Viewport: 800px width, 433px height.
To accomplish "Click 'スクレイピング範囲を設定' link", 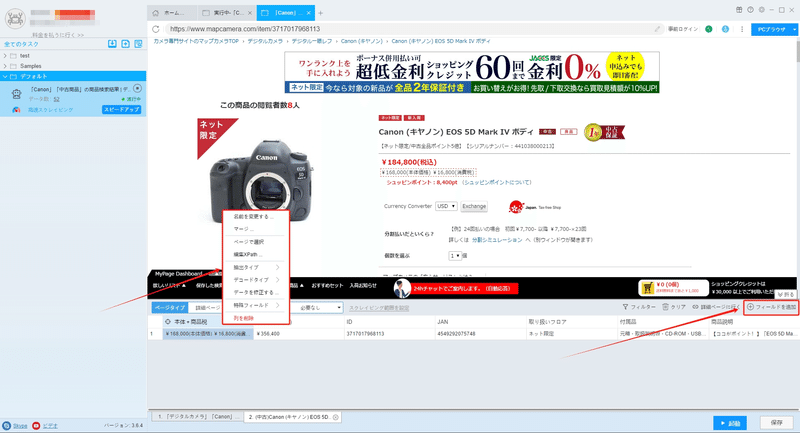I will (379, 308).
